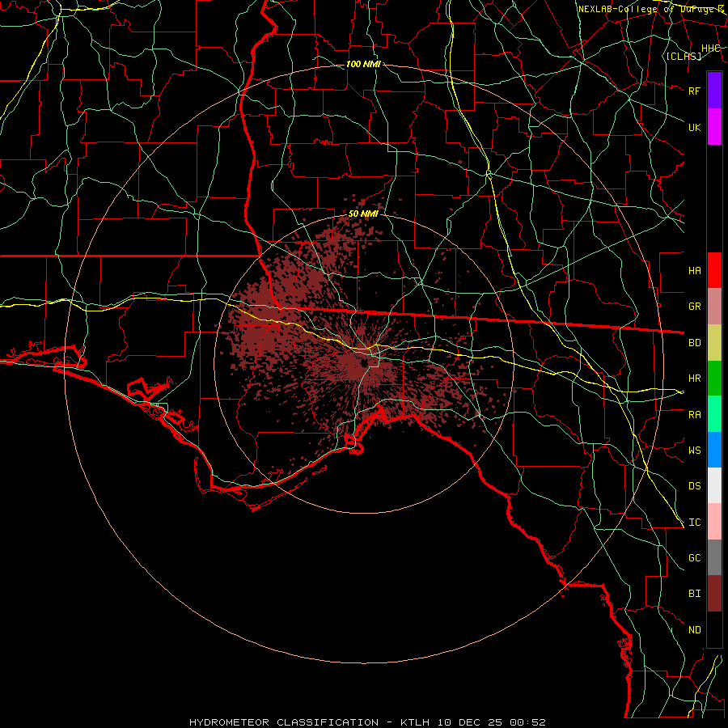This screenshot has width=728, height=728.
Task: Click the HHC product label
Action: point(710,49)
